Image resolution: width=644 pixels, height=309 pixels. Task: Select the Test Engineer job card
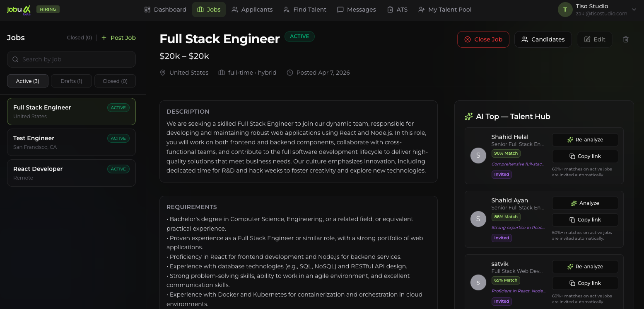coord(71,142)
